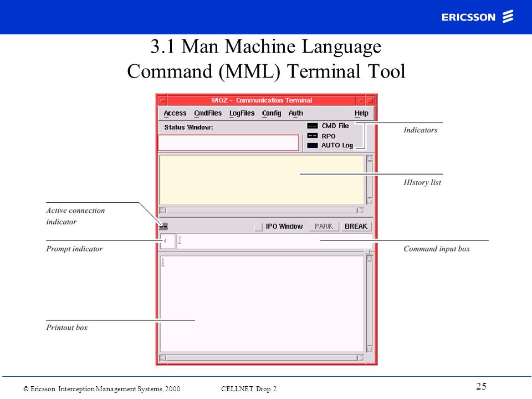Screen dimensions: 532x399
Task: Click printout box scroll right arrow
Action: [360, 358]
